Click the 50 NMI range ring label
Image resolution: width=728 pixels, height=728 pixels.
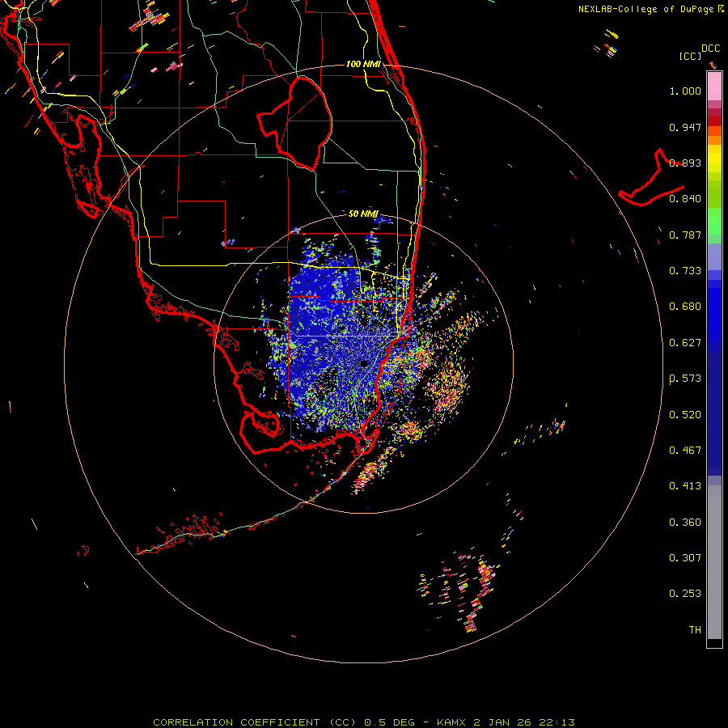point(363,214)
